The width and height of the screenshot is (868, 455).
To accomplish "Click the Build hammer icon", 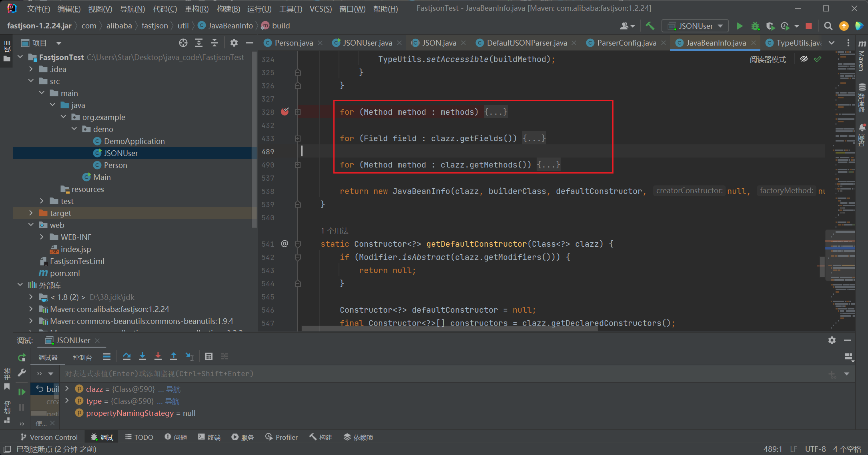I will click(x=650, y=26).
